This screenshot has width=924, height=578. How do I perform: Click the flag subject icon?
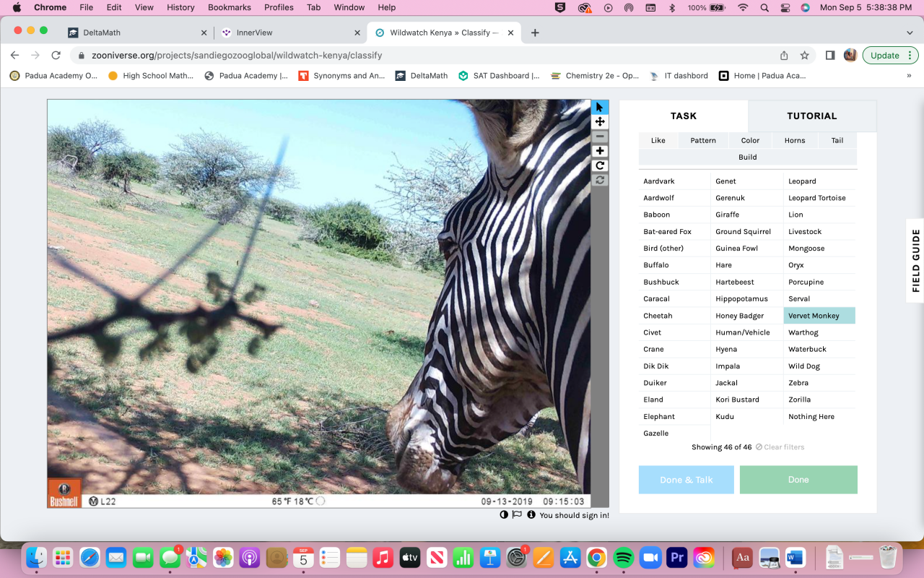517,515
